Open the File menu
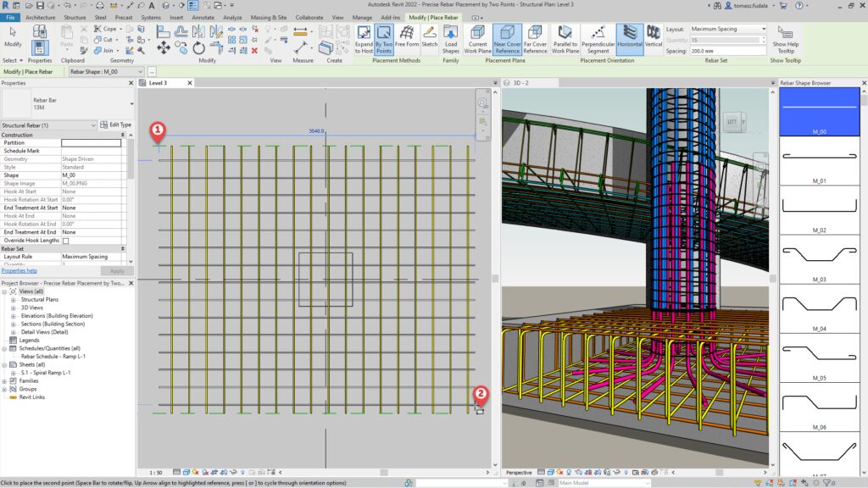The image size is (868, 488). (x=10, y=17)
